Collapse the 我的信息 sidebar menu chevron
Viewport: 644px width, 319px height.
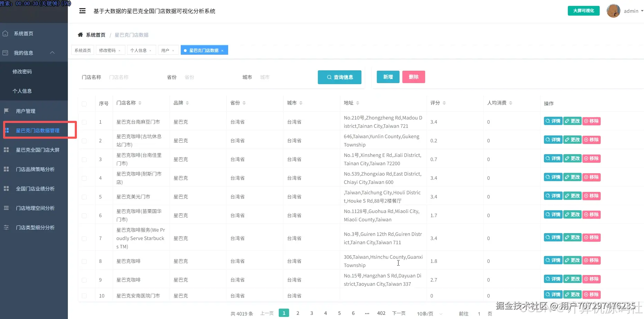(x=52, y=53)
